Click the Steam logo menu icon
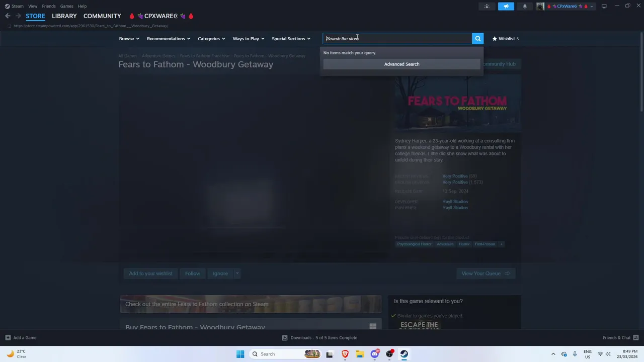This screenshot has width=644, height=362. [x=7, y=6]
